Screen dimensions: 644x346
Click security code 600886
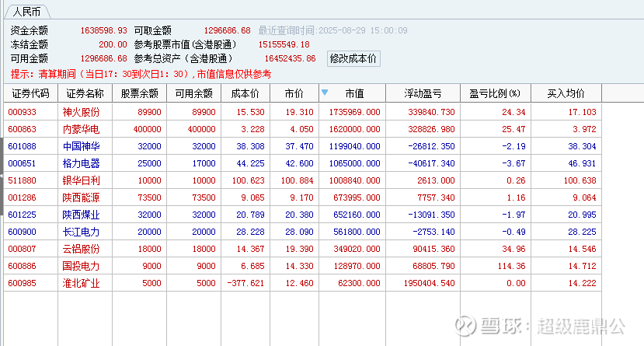(x=23, y=266)
